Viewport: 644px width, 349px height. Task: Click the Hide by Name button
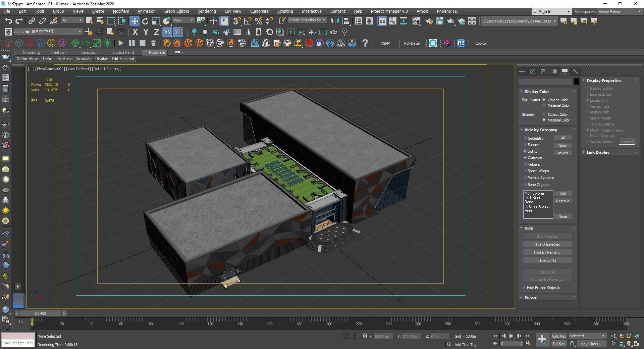pos(547,252)
